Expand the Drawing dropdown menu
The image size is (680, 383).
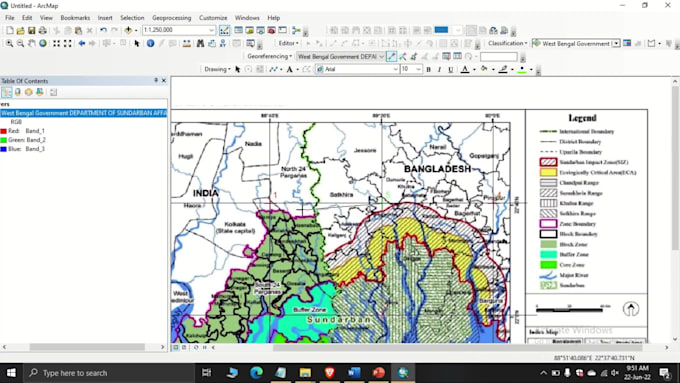[217, 69]
